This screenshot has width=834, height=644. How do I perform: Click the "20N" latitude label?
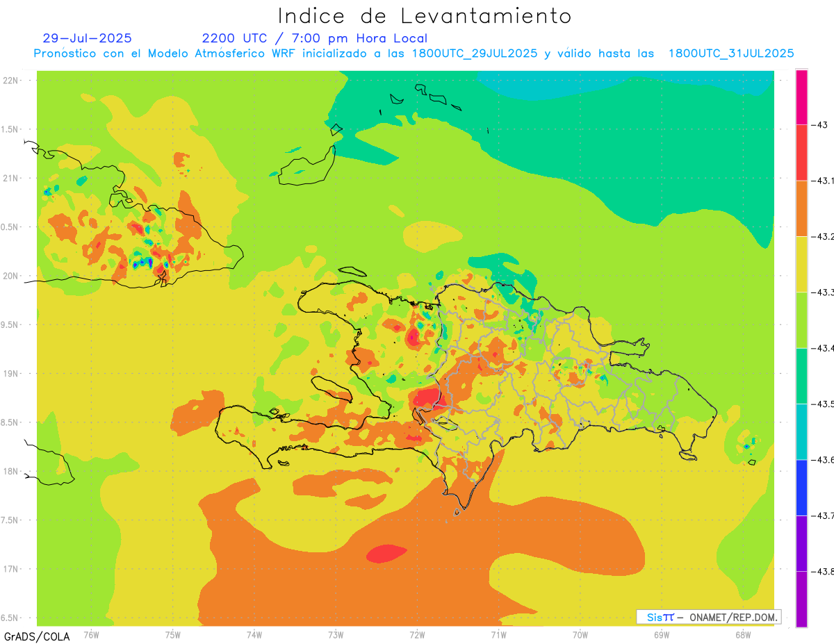(x=10, y=276)
